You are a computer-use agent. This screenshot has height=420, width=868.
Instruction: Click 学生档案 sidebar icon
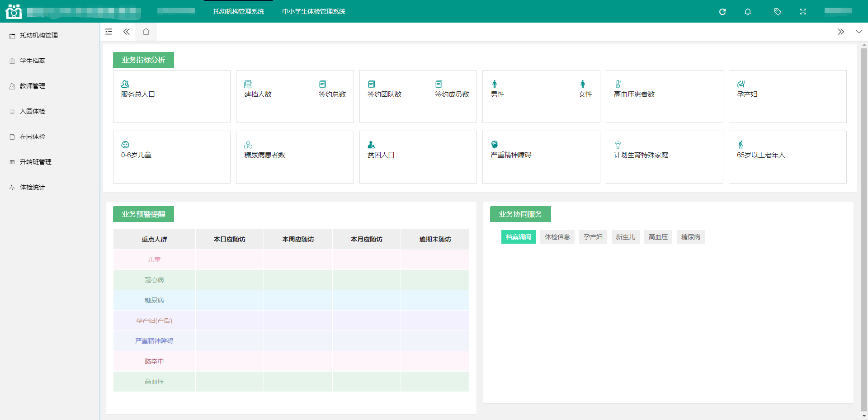pos(12,61)
